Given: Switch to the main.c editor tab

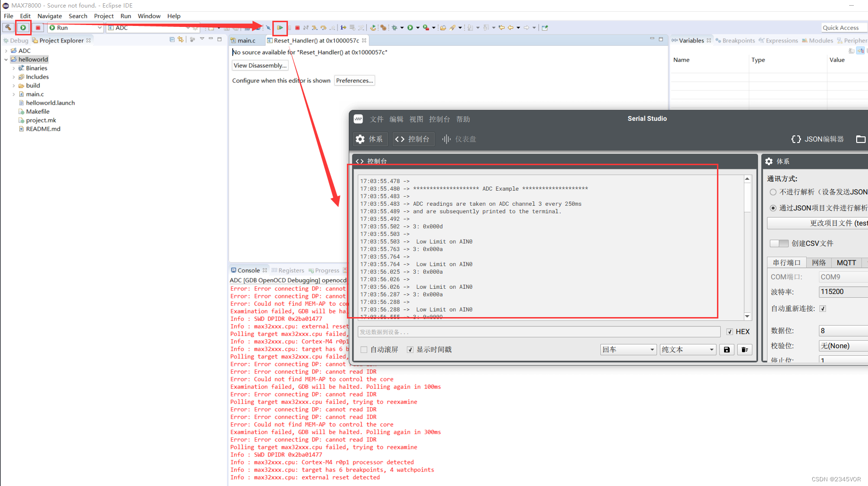Looking at the screenshot, I should coord(246,41).
